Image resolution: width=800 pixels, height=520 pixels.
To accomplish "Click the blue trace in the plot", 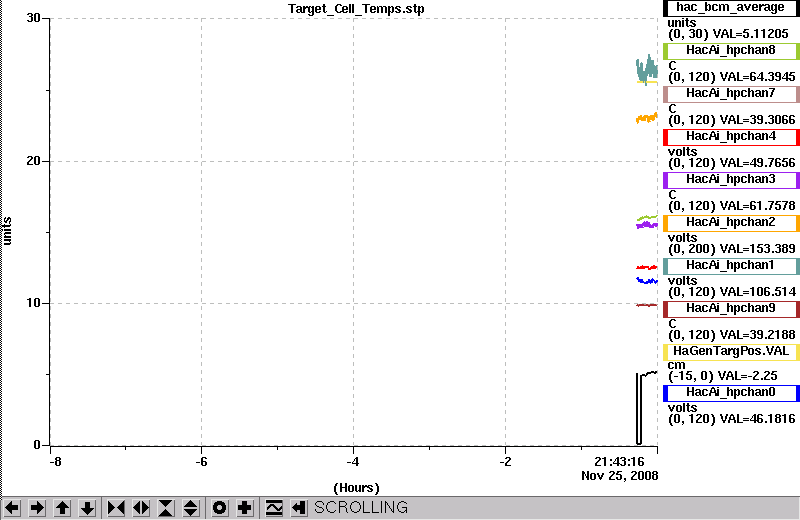I will click(x=647, y=281).
